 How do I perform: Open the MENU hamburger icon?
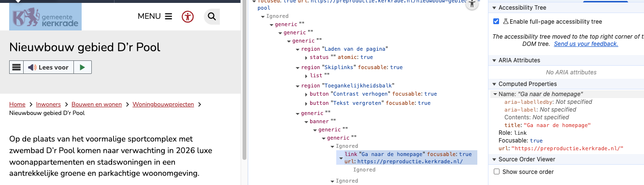point(169,16)
